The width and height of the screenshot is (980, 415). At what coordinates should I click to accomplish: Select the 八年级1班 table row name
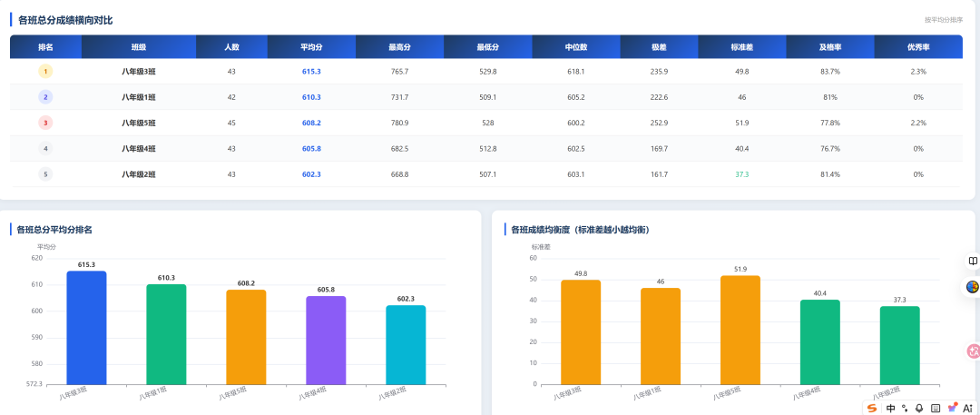pyautogui.click(x=139, y=97)
